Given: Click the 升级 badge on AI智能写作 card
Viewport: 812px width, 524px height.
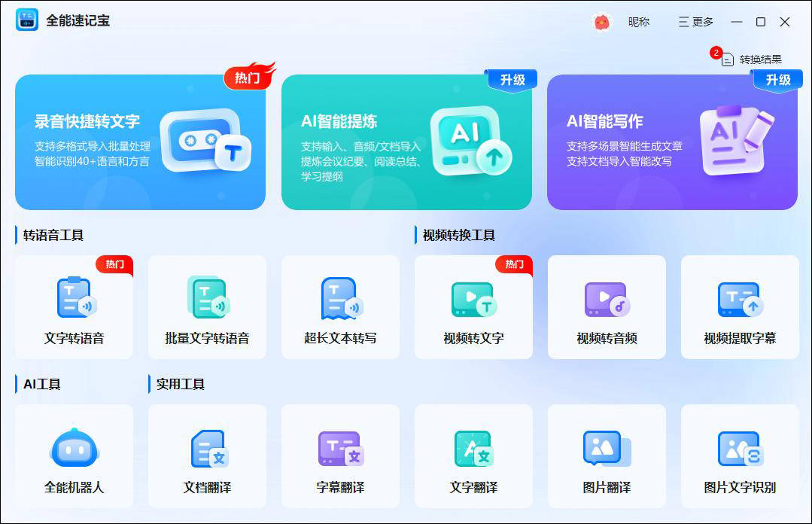Looking at the screenshot, I should click(778, 81).
